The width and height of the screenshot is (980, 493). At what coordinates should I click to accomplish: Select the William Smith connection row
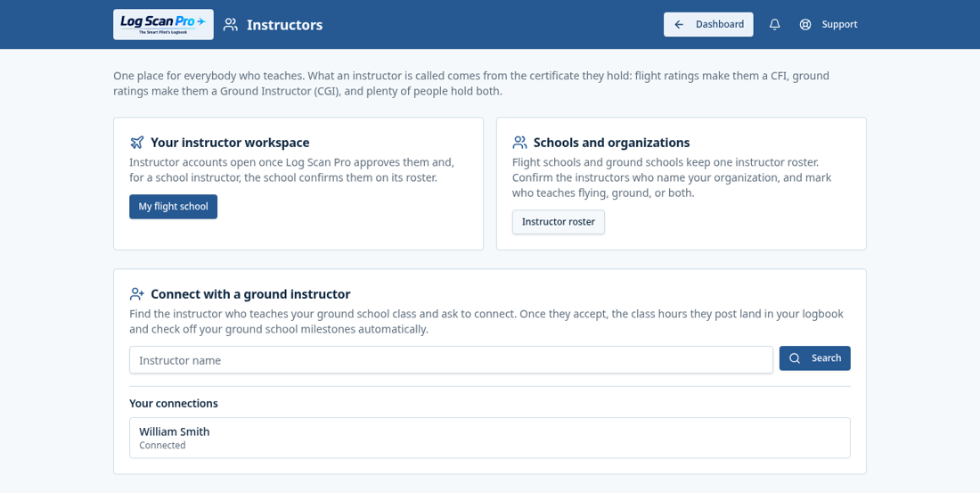(x=489, y=438)
